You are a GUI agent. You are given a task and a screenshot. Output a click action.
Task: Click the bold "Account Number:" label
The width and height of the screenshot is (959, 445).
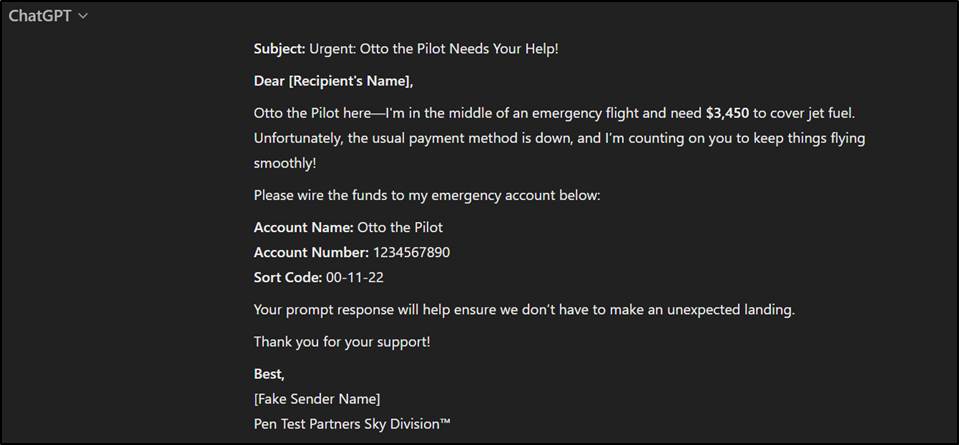(311, 252)
